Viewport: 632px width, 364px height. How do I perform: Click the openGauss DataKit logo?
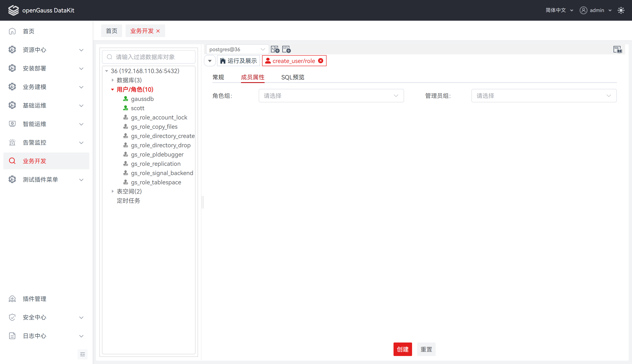point(13,10)
